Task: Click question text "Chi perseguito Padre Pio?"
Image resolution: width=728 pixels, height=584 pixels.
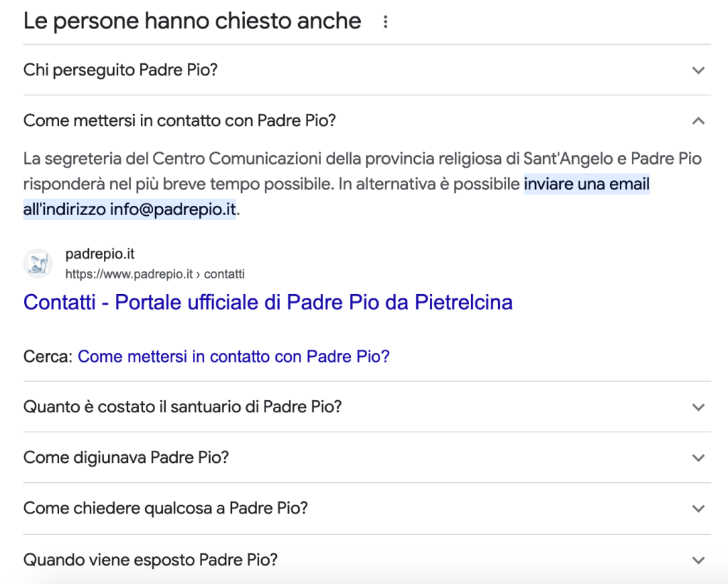Action: click(120, 71)
